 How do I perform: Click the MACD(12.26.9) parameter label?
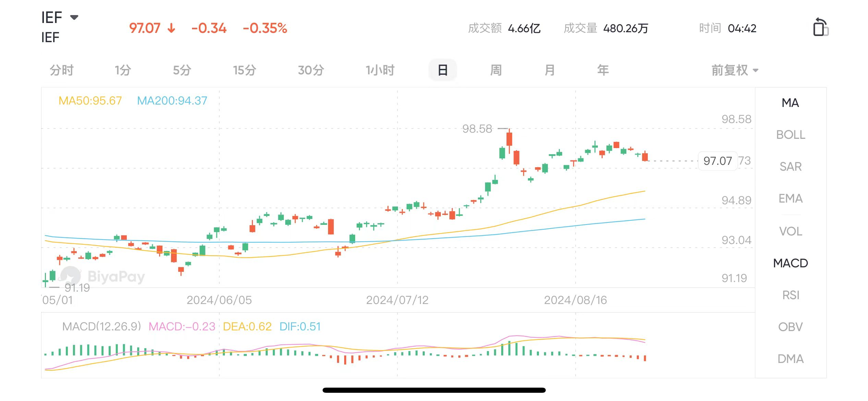(101, 326)
